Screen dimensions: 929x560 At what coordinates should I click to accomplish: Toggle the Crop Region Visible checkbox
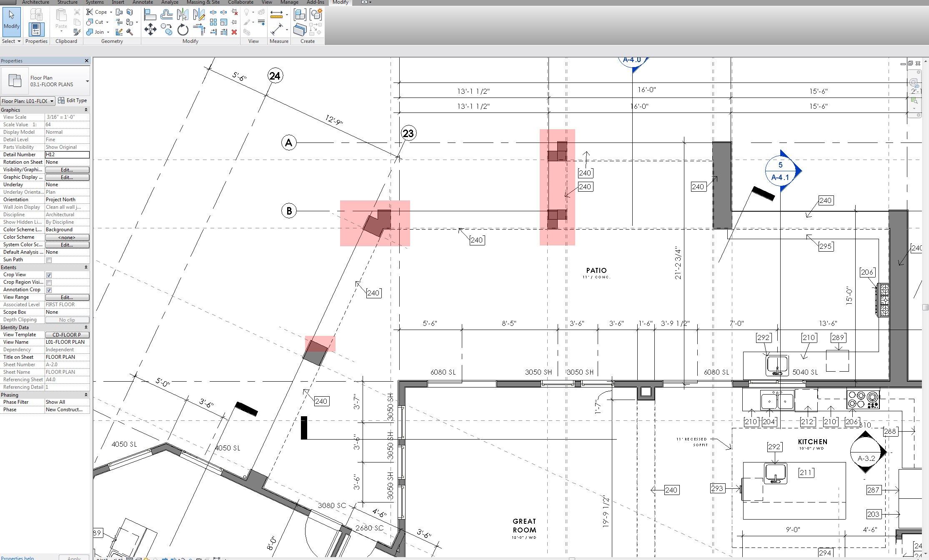[49, 282]
